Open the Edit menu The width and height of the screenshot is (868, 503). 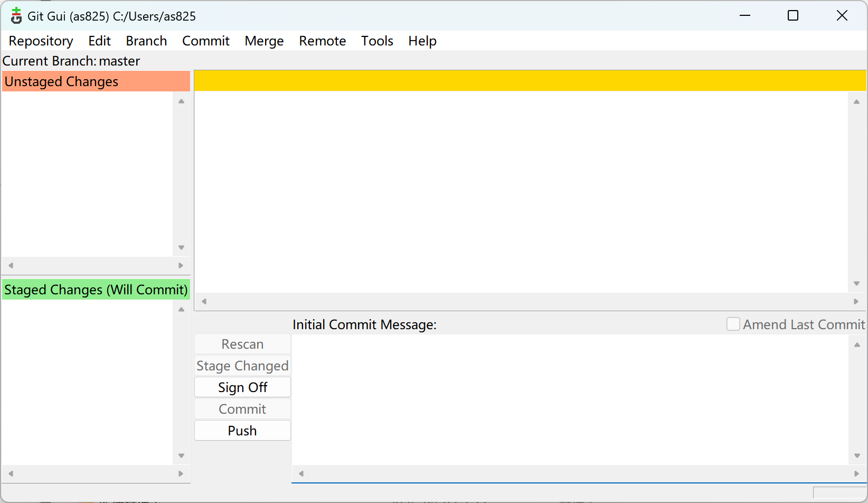coord(99,41)
